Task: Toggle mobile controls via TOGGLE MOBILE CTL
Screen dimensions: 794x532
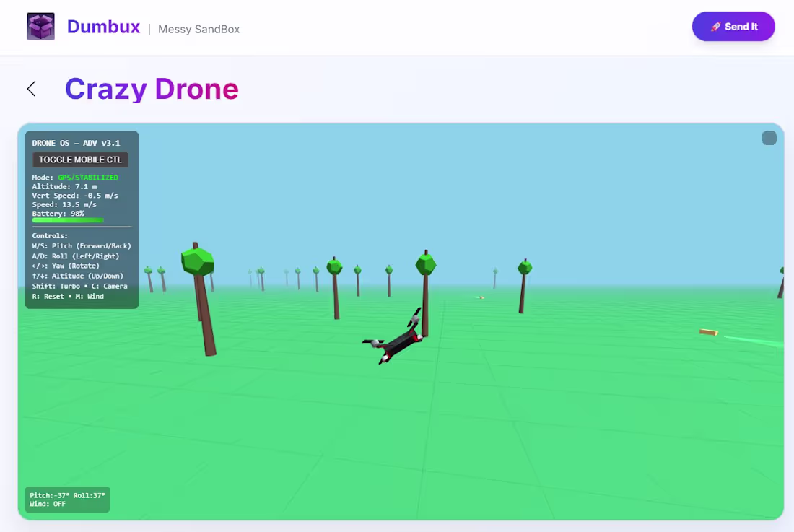Action: 79,160
